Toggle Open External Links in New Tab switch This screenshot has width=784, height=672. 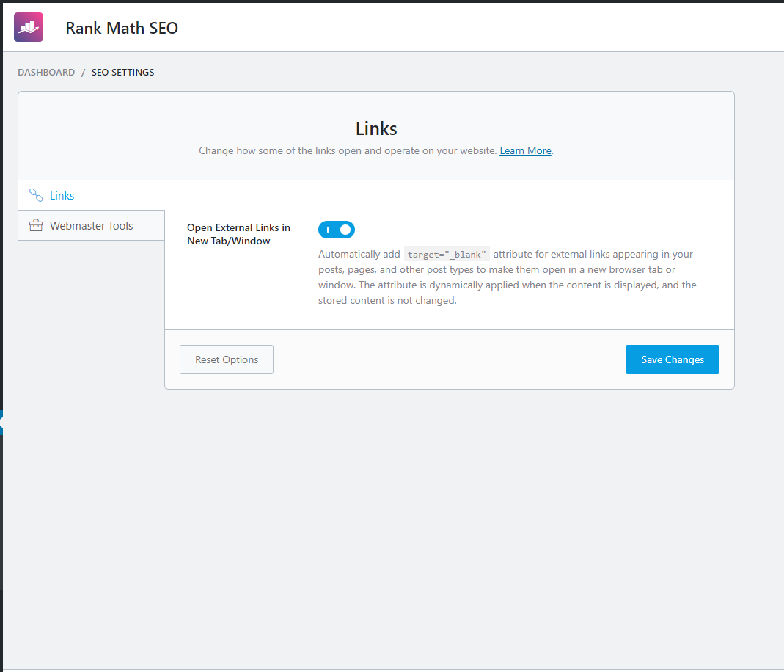pyautogui.click(x=337, y=230)
